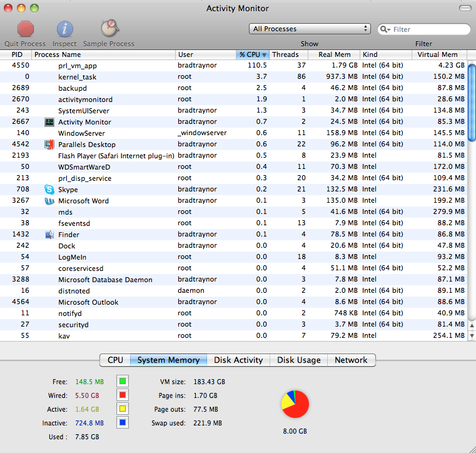The image size is (476, 453).
Task: Sort by User column header
Action: click(206, 54)
